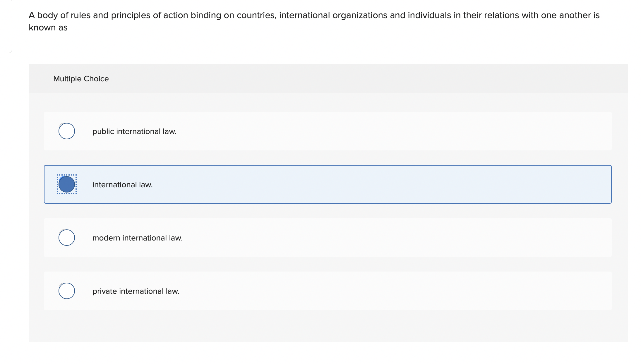Click the selected 'international law' radio button
The height and width of the screenshot is (364, 641).
coord(67,184)
